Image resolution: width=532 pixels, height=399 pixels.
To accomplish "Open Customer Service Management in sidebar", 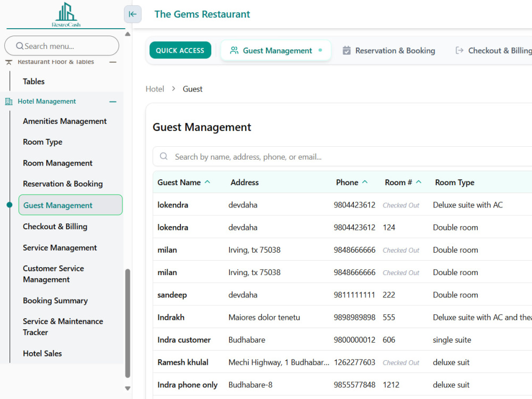I will pyautogui.click(x=53, y=274).
